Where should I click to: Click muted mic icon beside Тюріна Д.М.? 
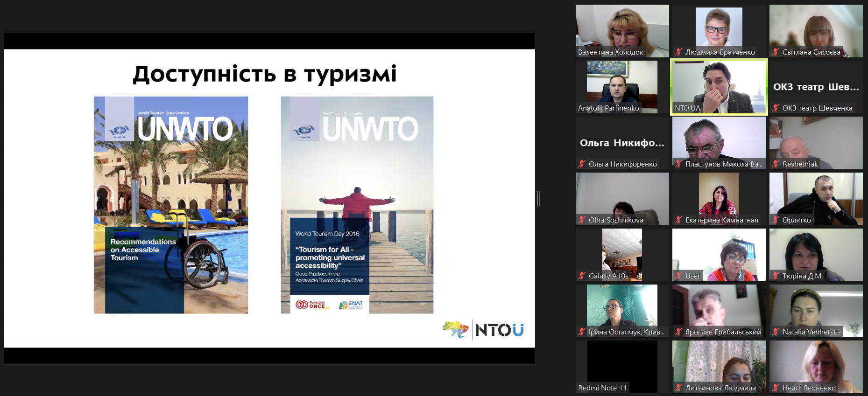(x=776, y=276)
